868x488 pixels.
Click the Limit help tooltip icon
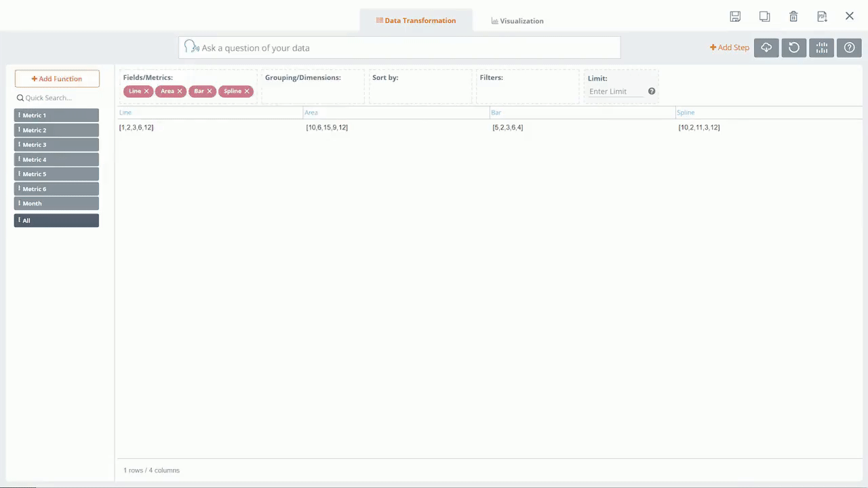(x=652, y=91)
